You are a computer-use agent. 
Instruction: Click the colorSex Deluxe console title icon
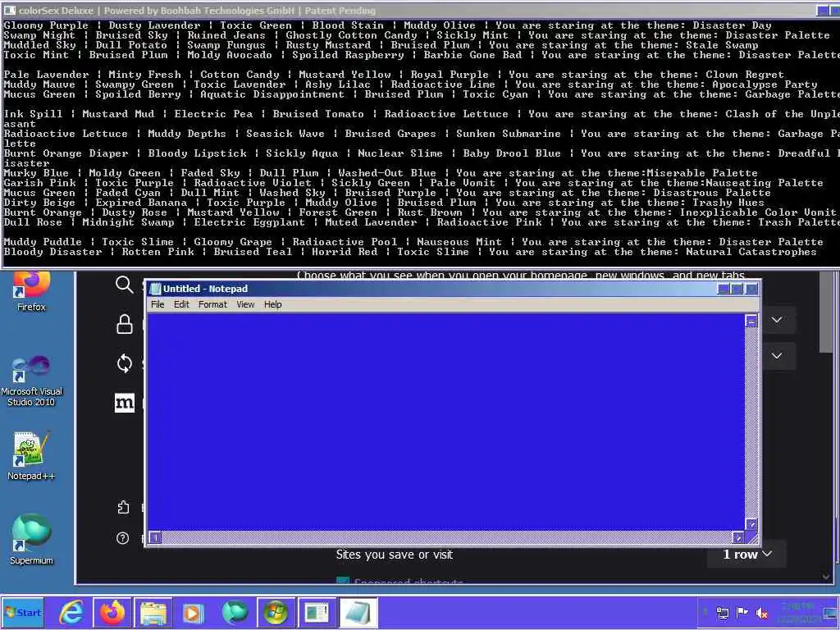pos(9,10)
